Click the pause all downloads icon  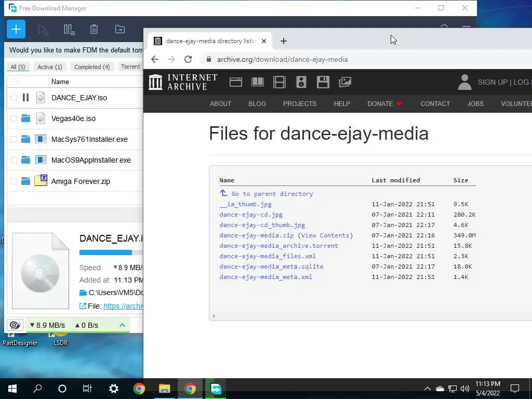click(69, 30)
